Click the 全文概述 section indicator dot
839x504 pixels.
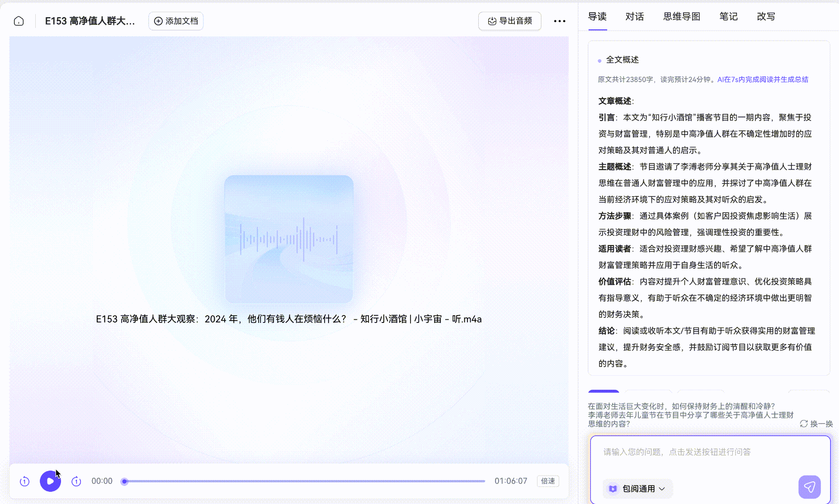[599, 60]
